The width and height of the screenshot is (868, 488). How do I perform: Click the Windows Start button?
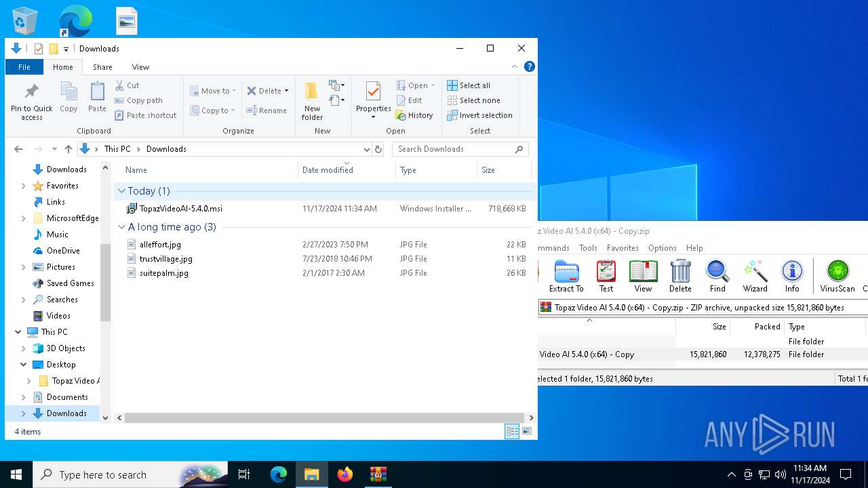coord(16,474)
